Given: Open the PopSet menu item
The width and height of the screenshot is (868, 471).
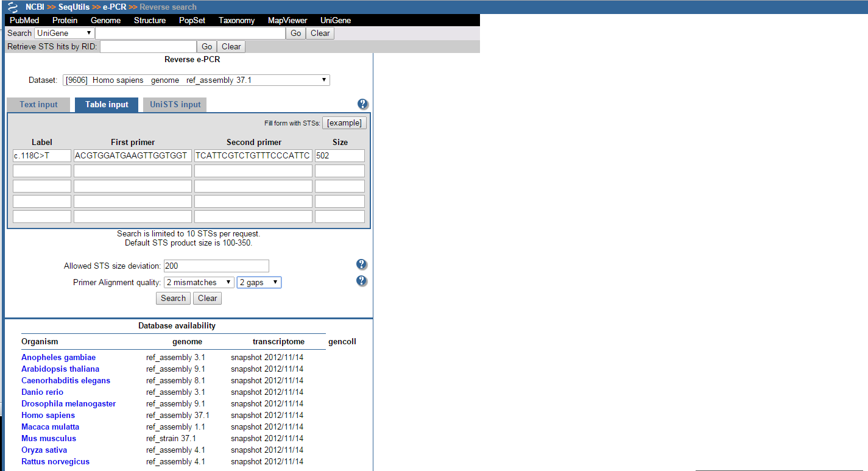Looking at the screenshot, I should pos(192,20).
